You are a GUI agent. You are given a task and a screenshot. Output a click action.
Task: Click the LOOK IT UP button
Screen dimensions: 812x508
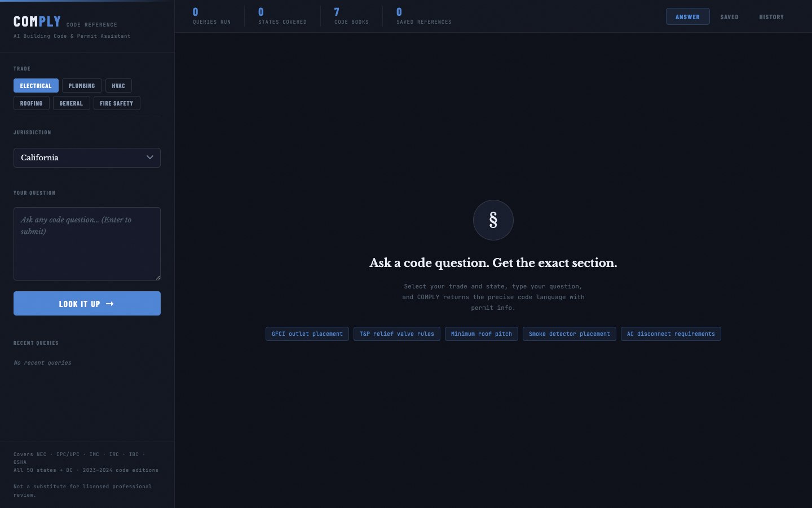tap(87, 304)
